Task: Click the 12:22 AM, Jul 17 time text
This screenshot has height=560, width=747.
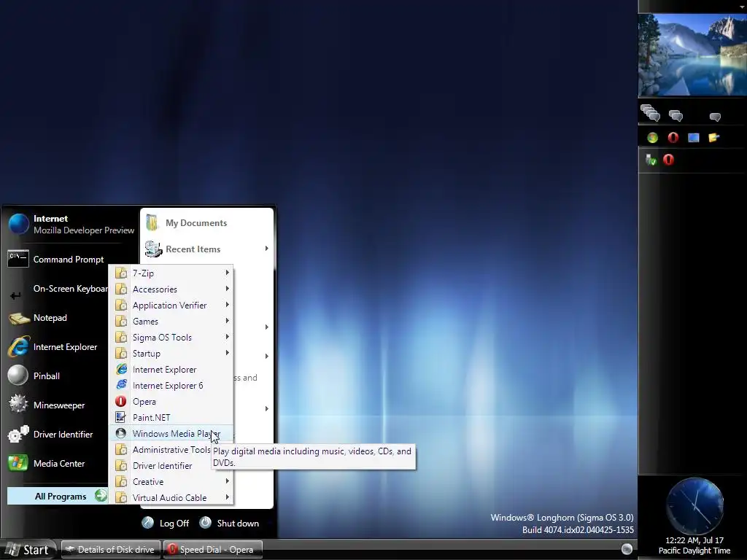Action: click(694, 540)
